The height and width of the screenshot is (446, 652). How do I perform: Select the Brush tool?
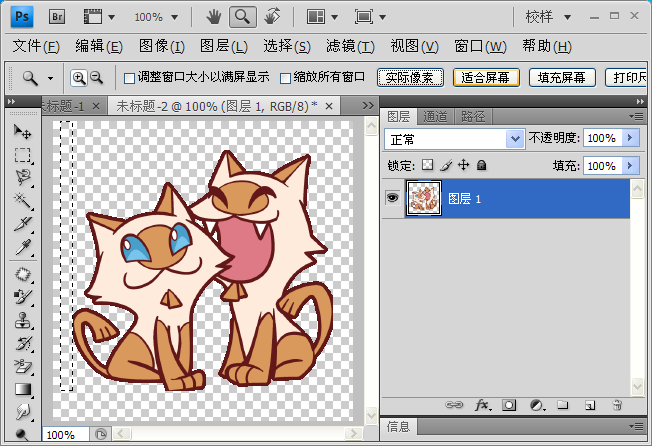(22, 297)
